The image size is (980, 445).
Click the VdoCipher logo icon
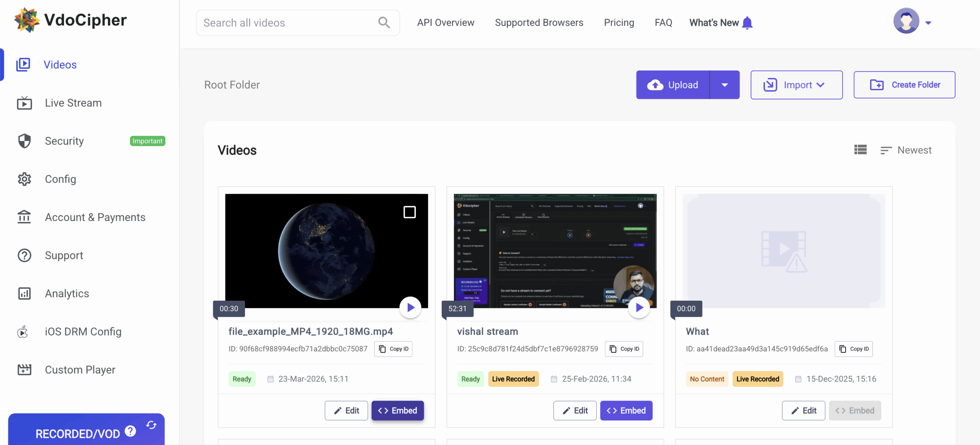point(27,20)
